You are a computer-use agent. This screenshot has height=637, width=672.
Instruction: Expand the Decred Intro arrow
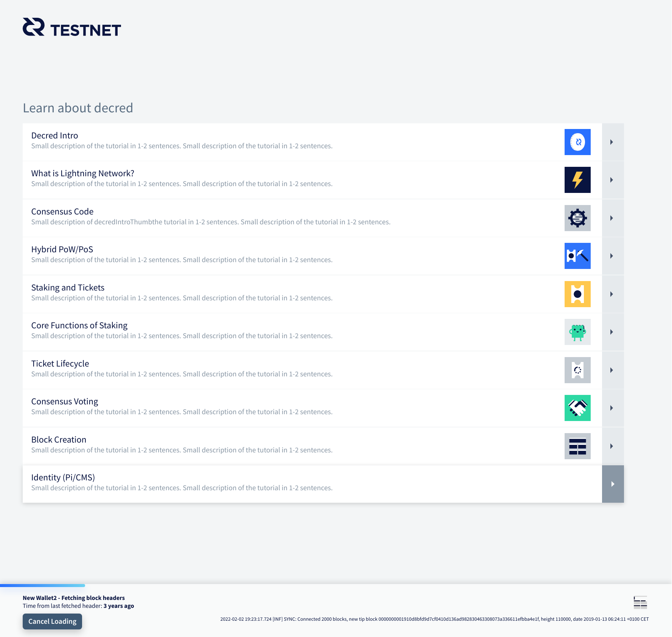pos(613,142)
